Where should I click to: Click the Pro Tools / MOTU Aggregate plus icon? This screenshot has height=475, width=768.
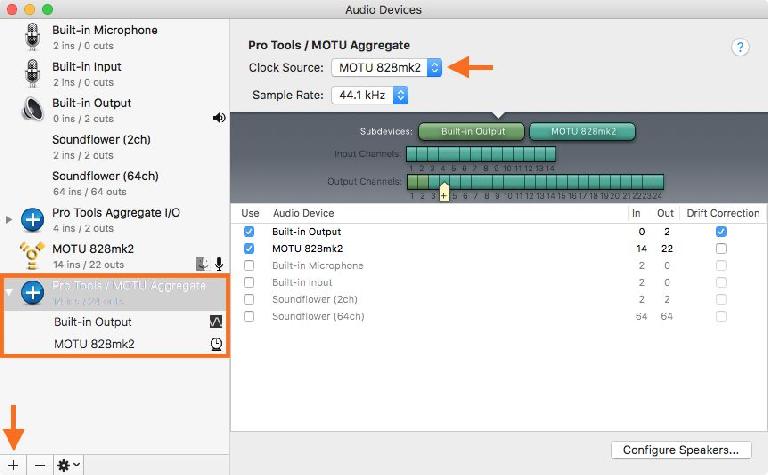[x=32, y=292]
